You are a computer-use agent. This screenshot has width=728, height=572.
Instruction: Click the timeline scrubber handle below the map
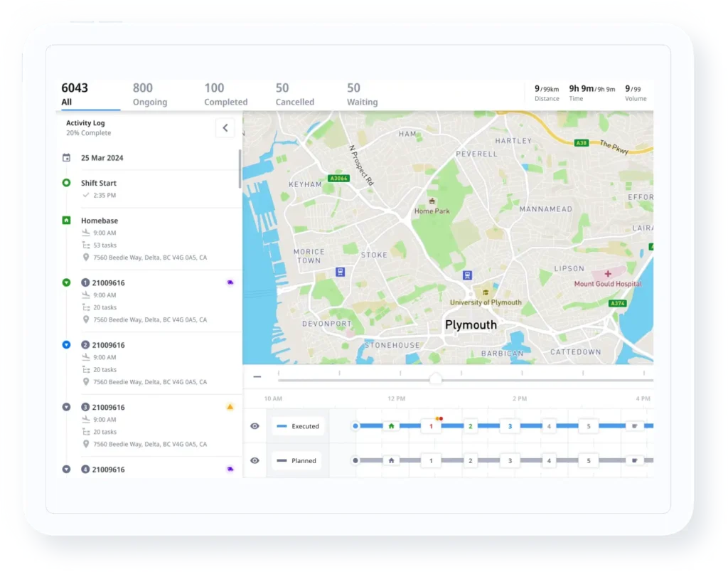pos(436,378)
